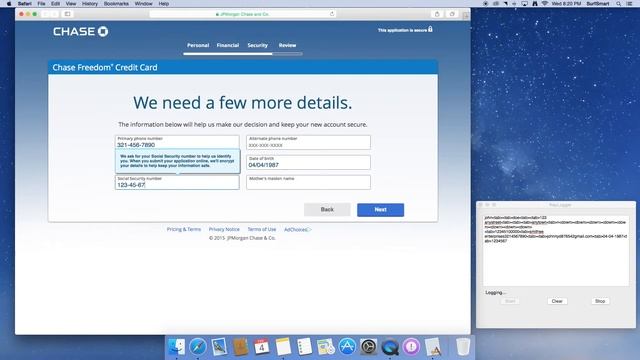The width and height of the screenshot is (640, 360).
Task: Click Safari's address bar showing JPMorgan Chase
Action: [x=243, y=14]
